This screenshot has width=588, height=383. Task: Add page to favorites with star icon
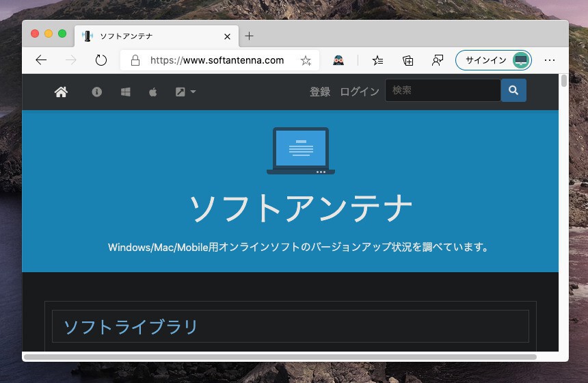tap(306, 60)
